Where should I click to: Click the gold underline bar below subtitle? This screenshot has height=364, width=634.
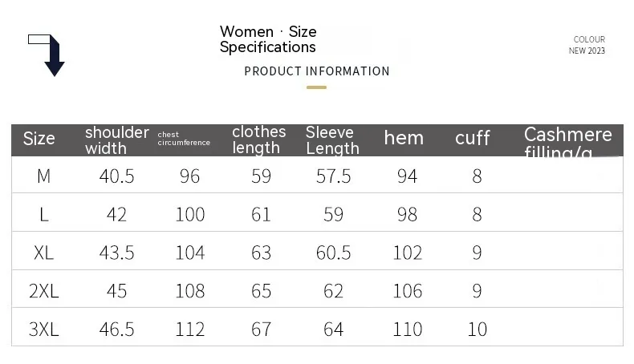pyautogui.click(x=317, y=87)
